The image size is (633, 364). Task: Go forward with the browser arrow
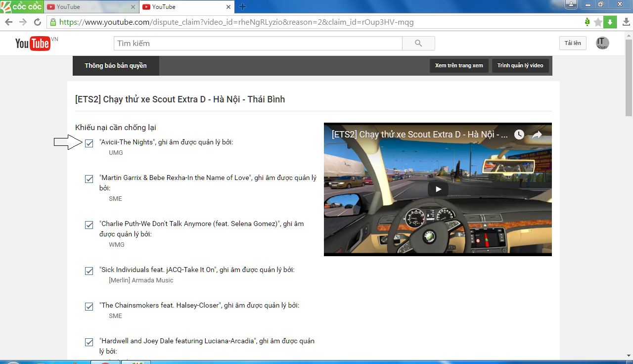point(23,22)
